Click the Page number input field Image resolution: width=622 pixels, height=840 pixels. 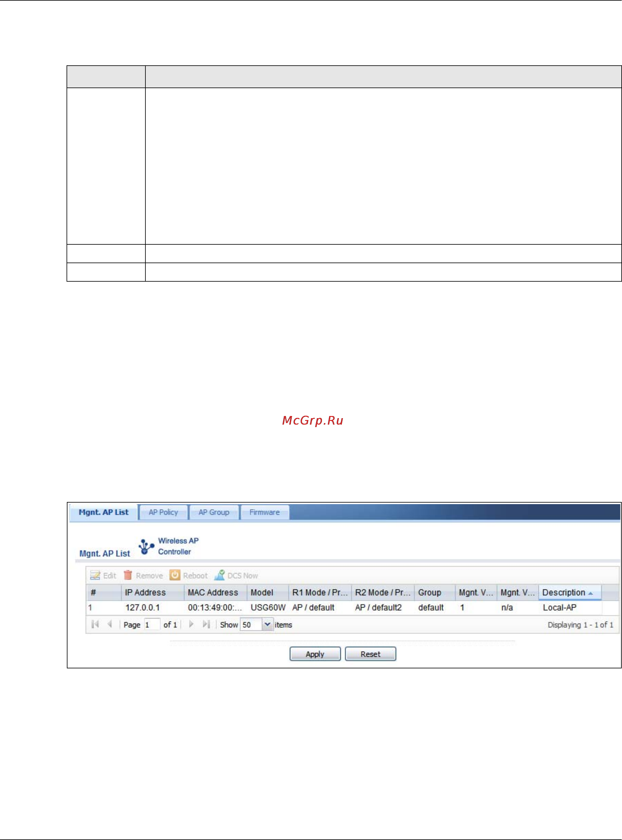click(x=152, y=625)
